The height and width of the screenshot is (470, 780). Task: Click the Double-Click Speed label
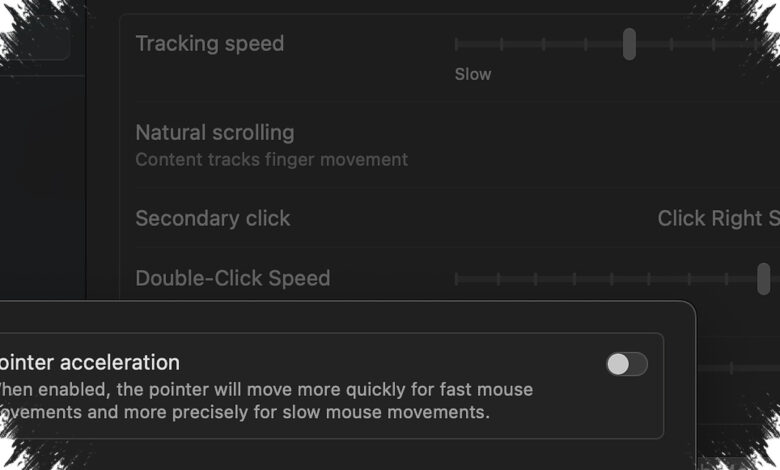pos(233,278)
